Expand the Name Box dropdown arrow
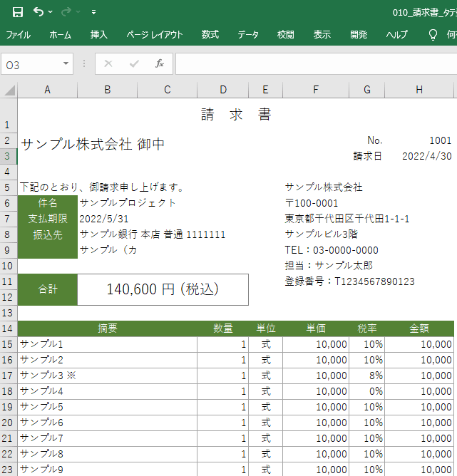This screenshot has width=457, height=476. click(66, 63)
